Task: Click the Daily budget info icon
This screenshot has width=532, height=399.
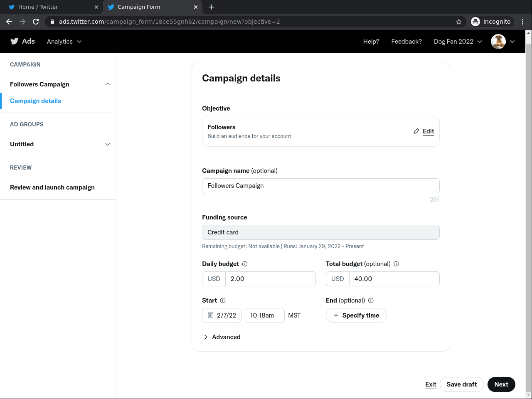Action: pos(245,264)
